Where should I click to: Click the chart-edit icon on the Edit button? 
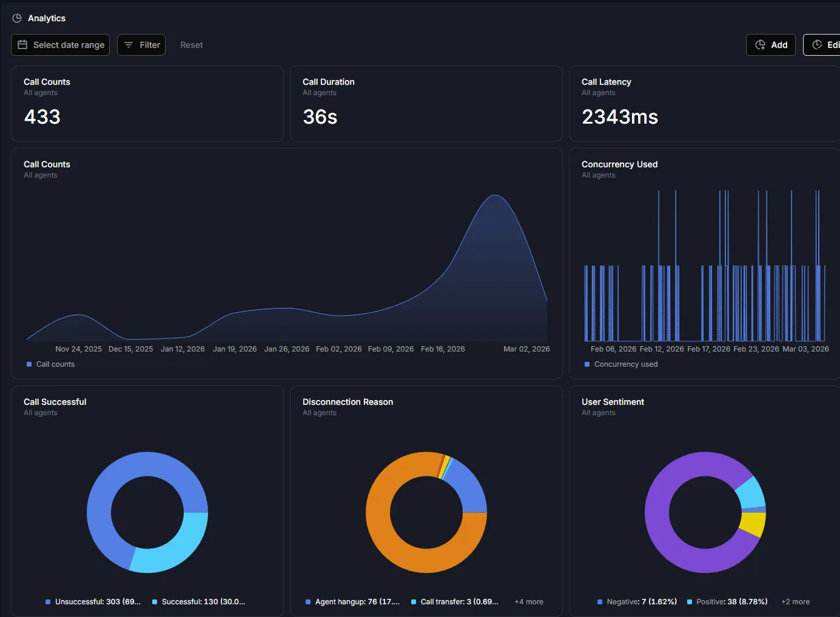click(x=816, y=44)
